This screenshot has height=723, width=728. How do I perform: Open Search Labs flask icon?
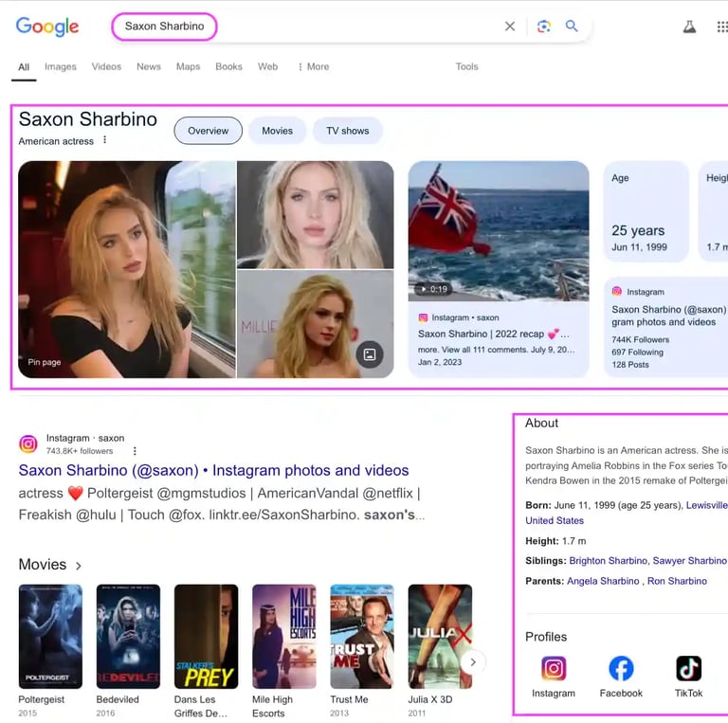click(x=689, y=27)
